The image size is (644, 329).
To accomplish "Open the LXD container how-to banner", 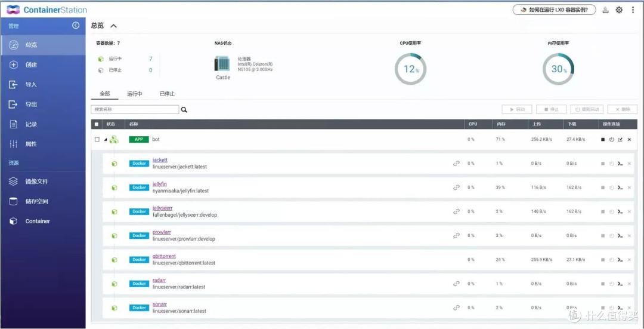I will coord(554,10).
